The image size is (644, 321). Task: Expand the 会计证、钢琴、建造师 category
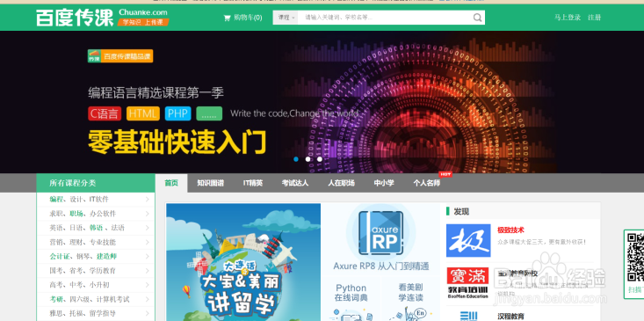tap(96, 257)
